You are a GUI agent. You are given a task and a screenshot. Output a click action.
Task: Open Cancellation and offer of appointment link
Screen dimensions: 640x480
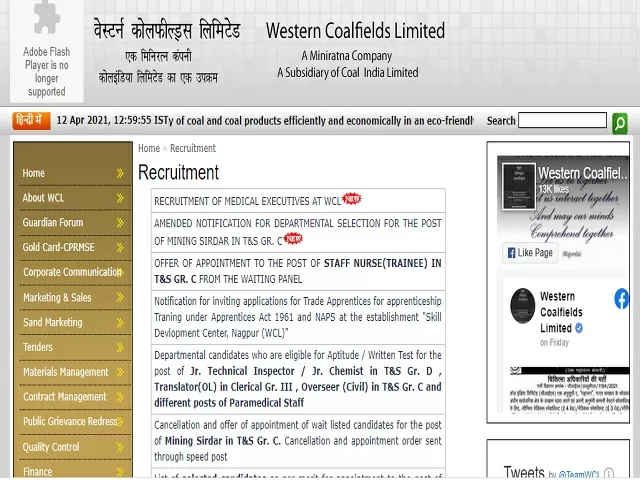tap(298, 440)
